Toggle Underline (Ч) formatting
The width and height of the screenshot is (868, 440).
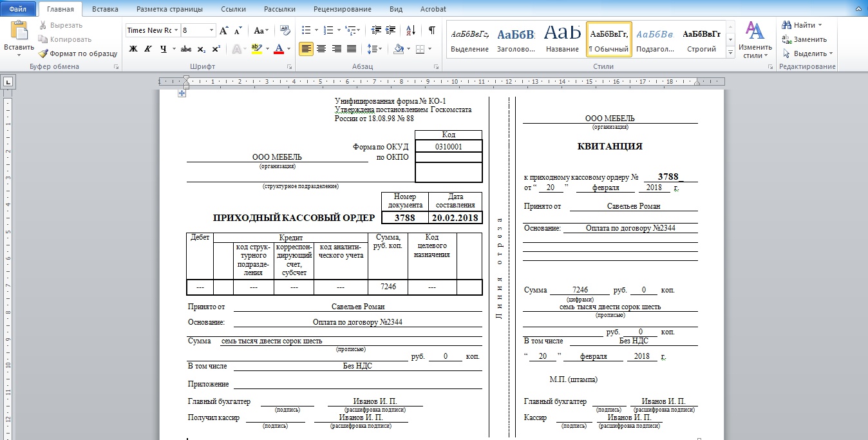pos(163,49)
